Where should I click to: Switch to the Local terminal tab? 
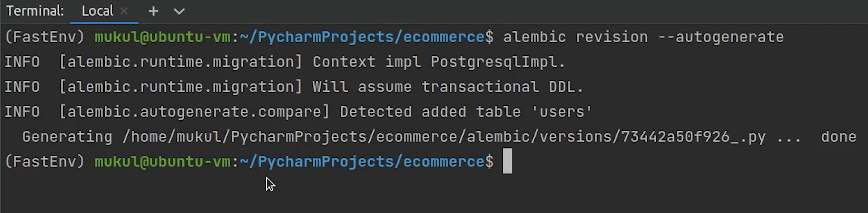click(97, 11)
